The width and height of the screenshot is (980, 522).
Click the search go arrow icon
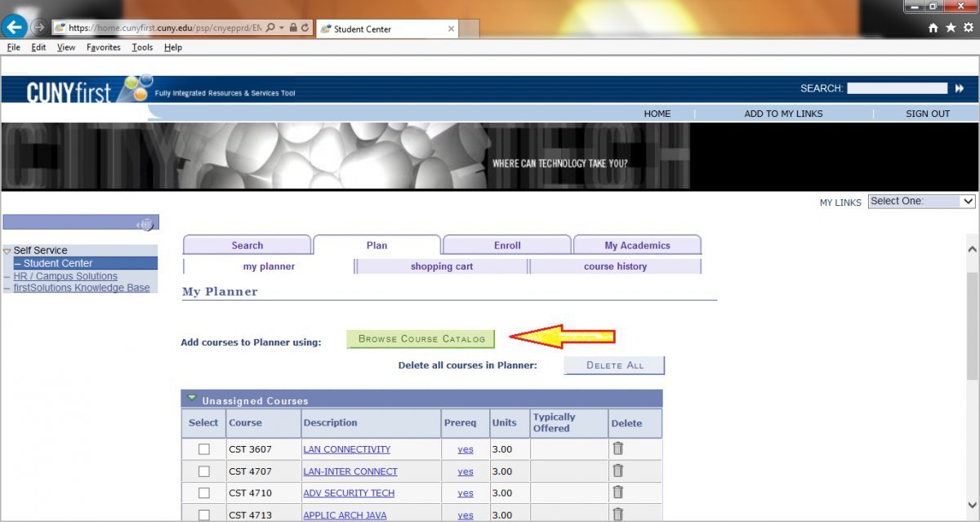coord(959,88)
